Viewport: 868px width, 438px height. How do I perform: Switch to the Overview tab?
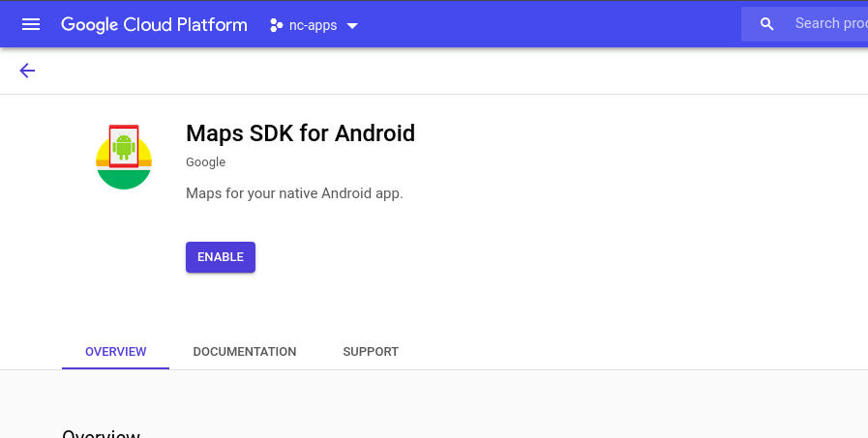point(116,352)
